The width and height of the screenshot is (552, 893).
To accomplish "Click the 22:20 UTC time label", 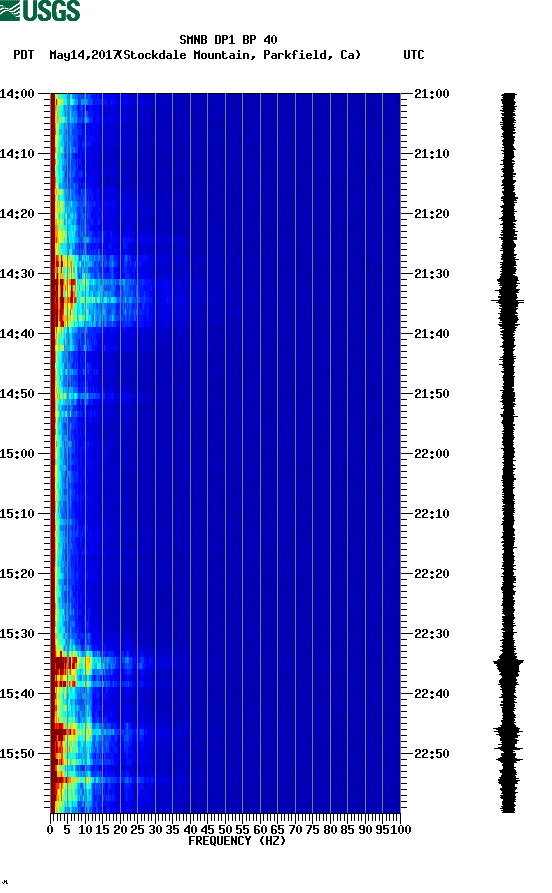I will [432, 574].
